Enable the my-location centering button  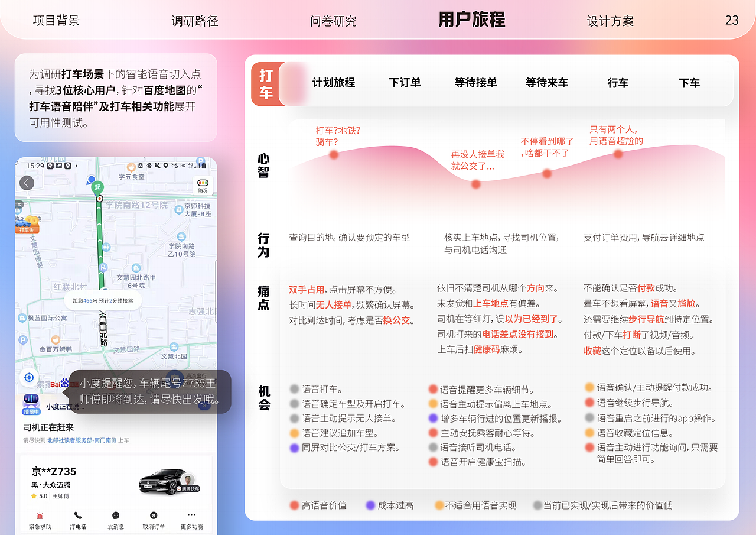click(28, 377)
